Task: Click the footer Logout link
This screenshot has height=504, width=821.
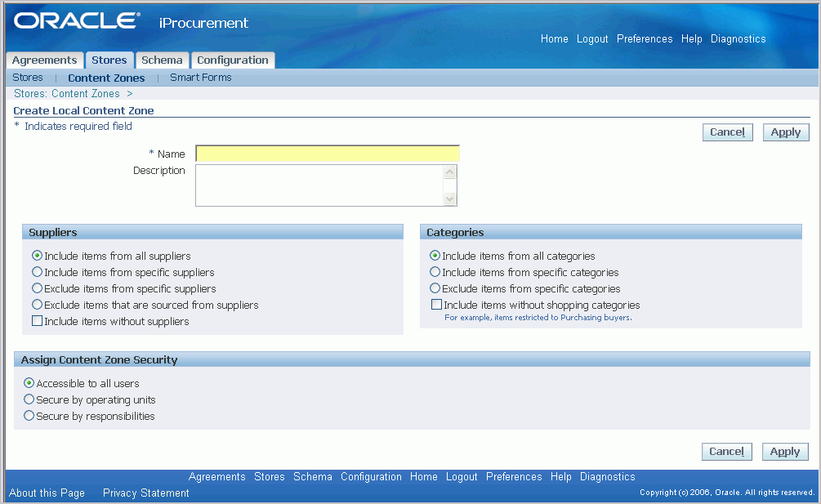Action: coord(462,477)
